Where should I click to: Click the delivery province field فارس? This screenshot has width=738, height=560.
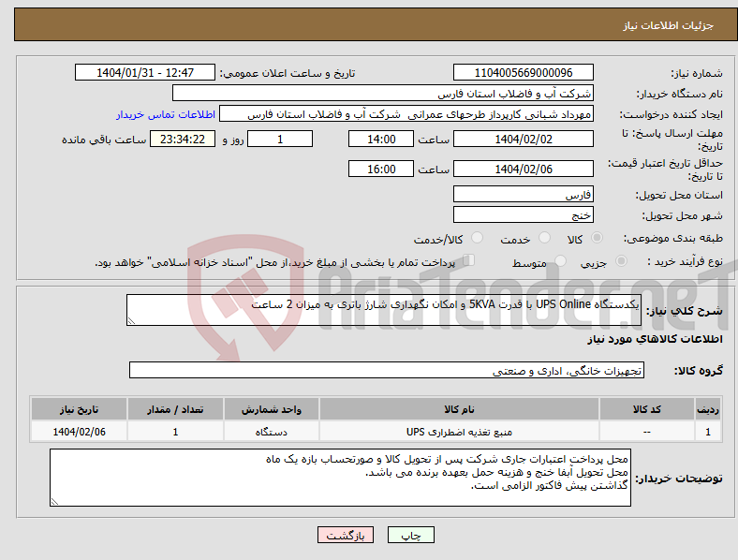523,194
